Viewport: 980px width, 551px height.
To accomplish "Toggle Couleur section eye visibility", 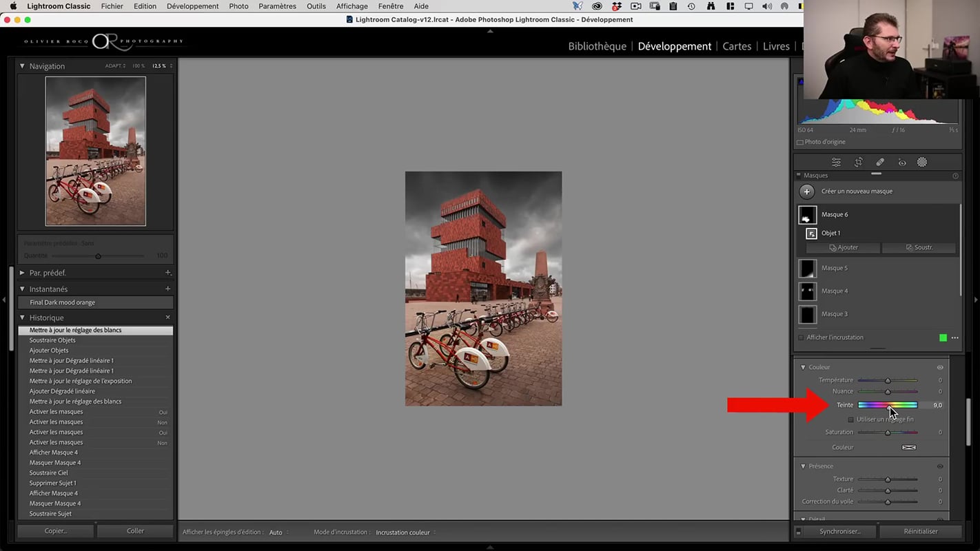I will pyautogui.click(x=940, y=368).
